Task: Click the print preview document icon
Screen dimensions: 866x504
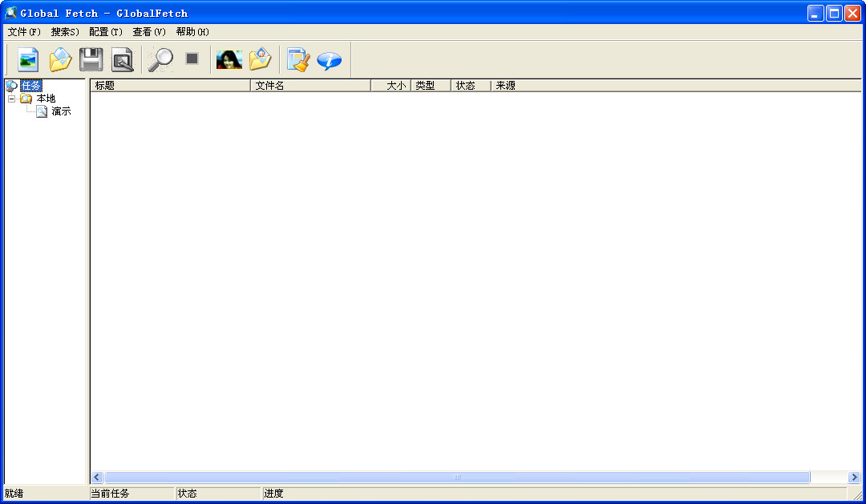Action: [123, 59]
